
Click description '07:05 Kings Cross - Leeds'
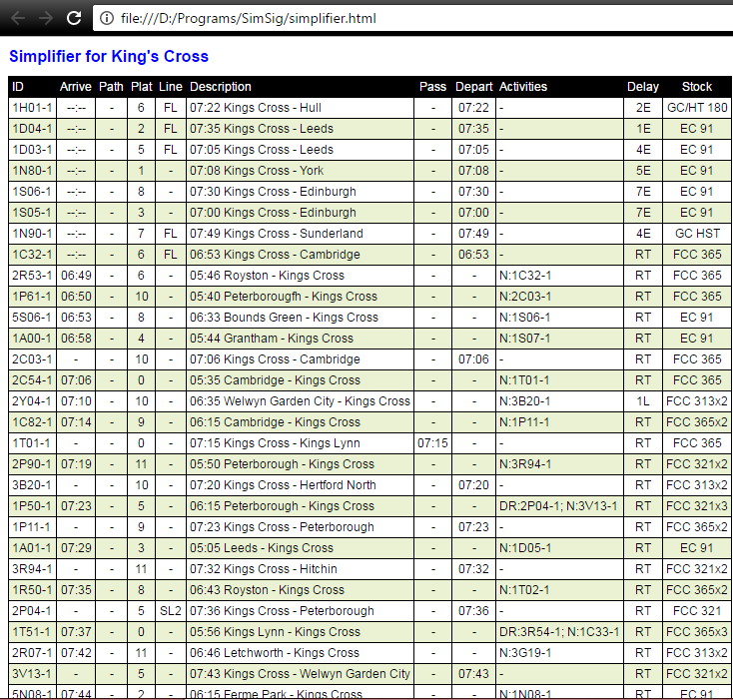(x=262, y=150)
